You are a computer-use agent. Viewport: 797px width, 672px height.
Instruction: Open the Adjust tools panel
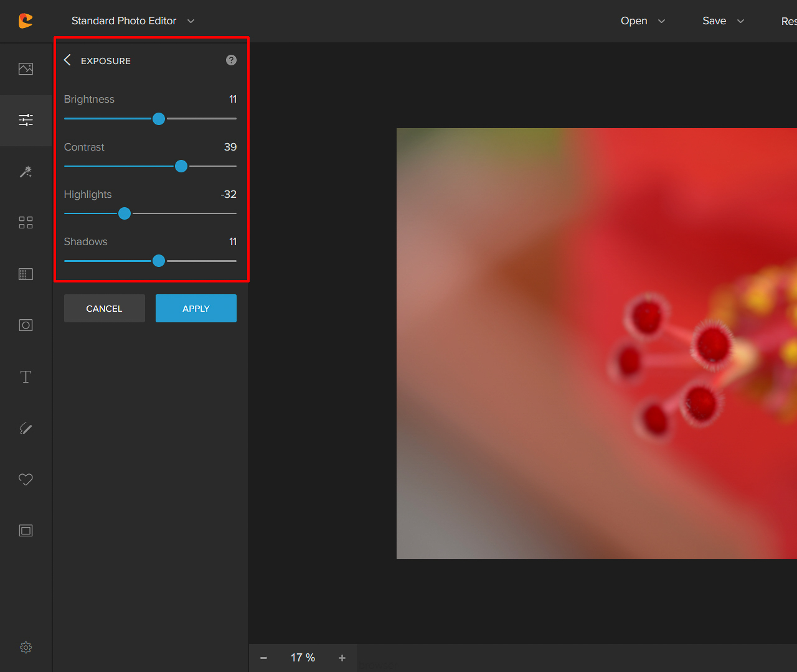[26, 120]
